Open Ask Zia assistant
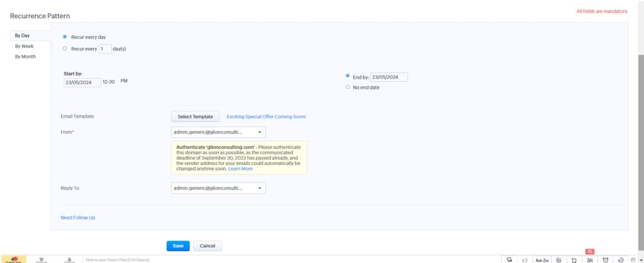 [x=541, y=260]
